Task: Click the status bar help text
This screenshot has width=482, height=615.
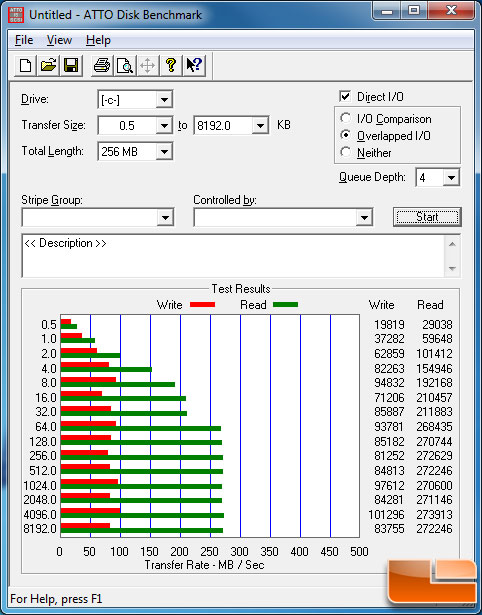Action: pos(56,599)
